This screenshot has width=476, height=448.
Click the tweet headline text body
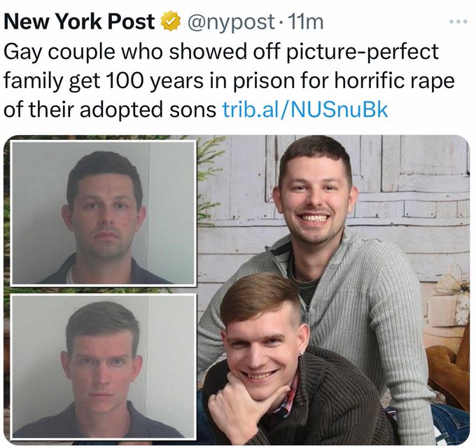point(229,80)
